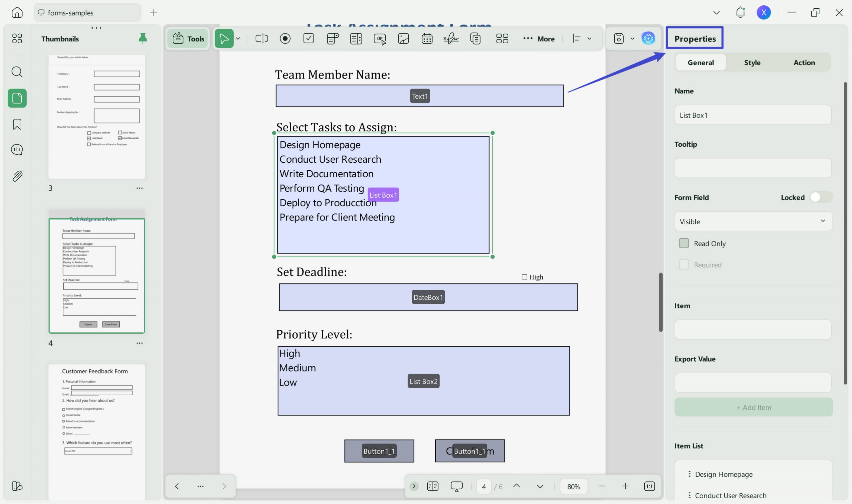852x504 pixels.
Task: Click the + Add Item button
Action: (x=753, y=407)
